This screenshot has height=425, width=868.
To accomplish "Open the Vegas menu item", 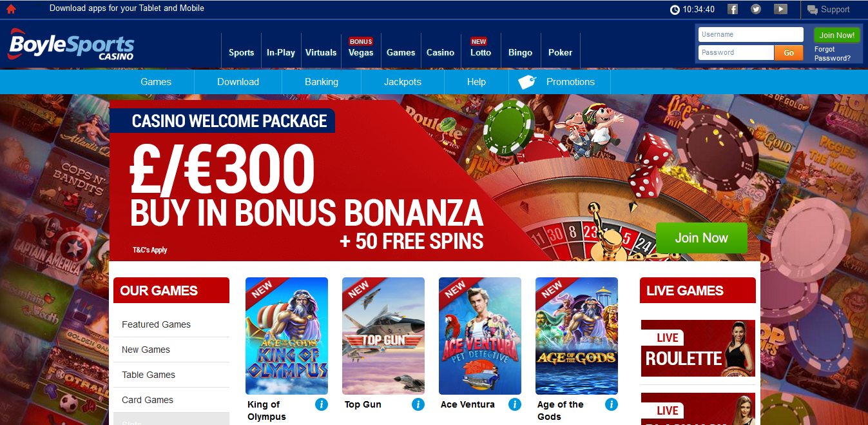I will pyautogui.click(x=361, y=52).
